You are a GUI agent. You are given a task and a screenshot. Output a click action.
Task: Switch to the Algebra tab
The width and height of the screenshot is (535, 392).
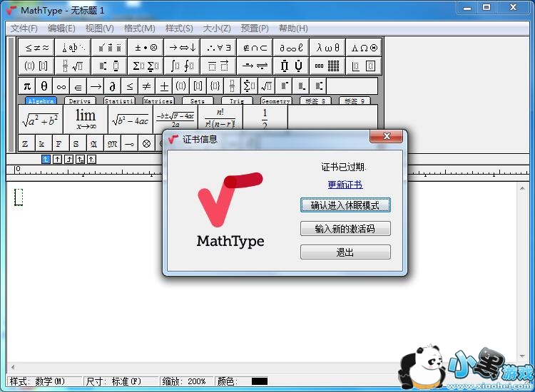tap(41, 101)
